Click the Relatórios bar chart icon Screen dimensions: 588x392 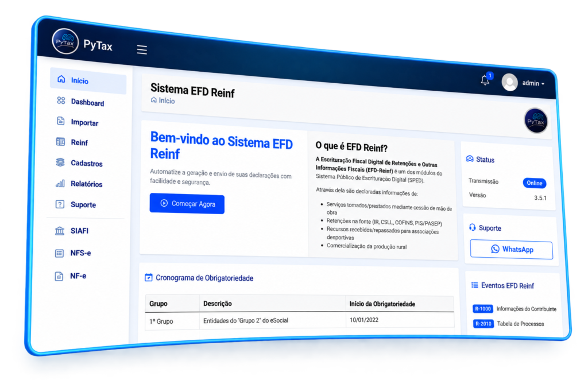pyautogui.click(x=60, y=183)
